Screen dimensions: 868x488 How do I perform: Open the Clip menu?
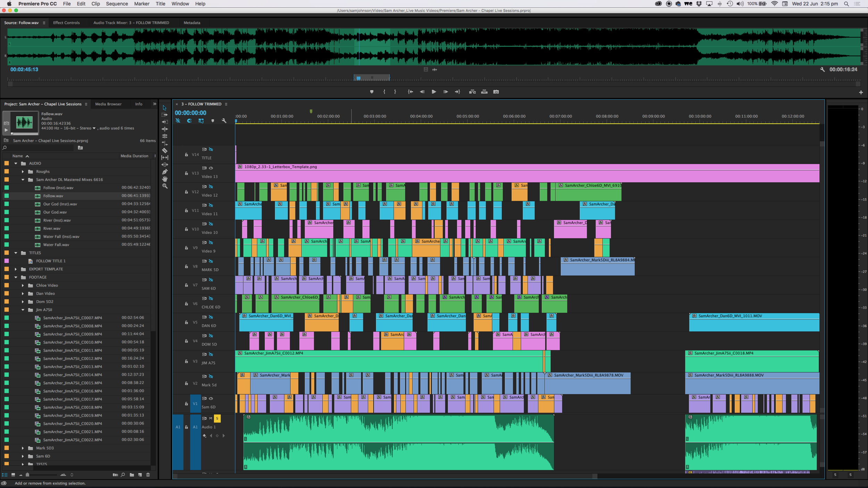pos(95,4)
